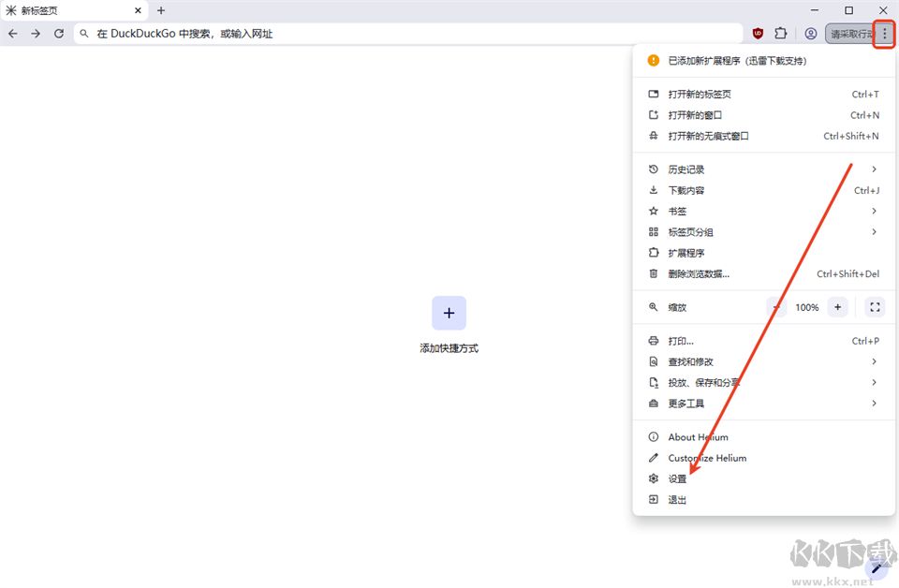Image resolution: width=899 pixels, height=588 pixels.
Task: Toggle fullscreen mode icon in zoom row
Action: tap(874, 307)
